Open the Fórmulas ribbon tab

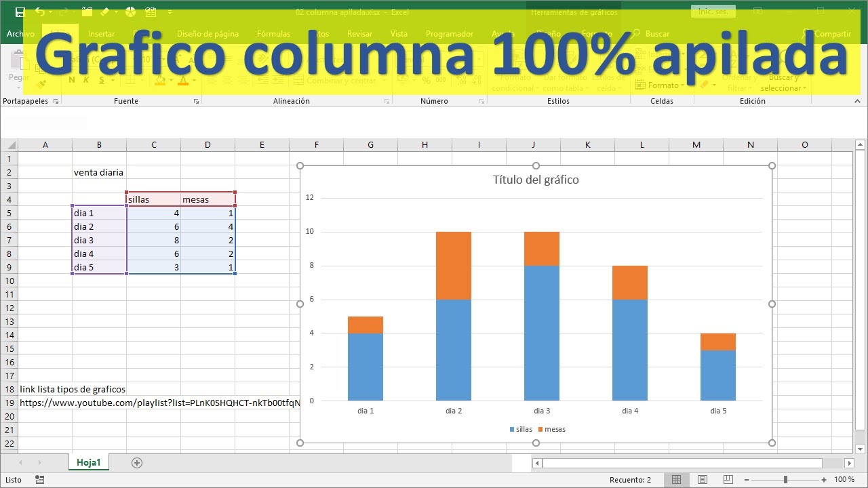coord(273,34)
